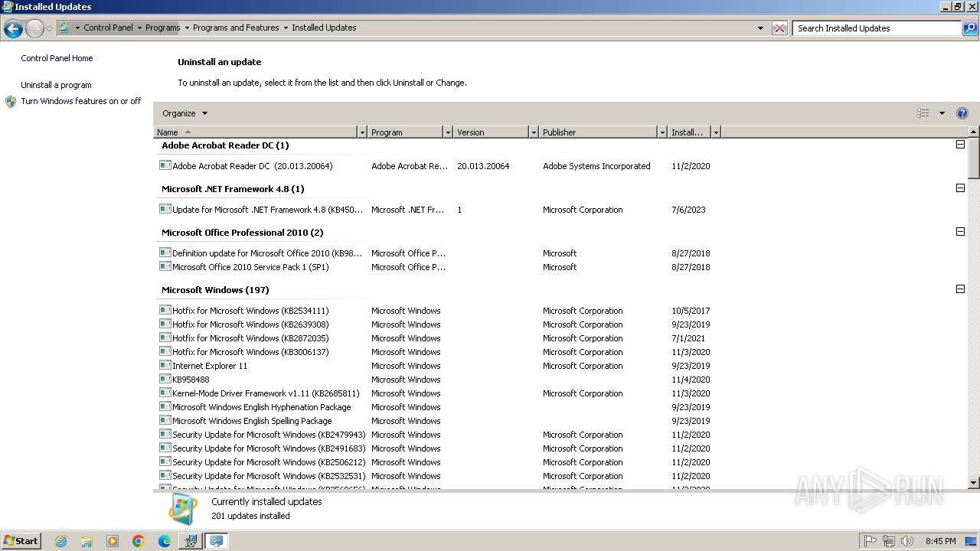Image resolution: width=980 pixels, height=551 pixels.
Task: Open the Organize menu
Action: (185, 113)
